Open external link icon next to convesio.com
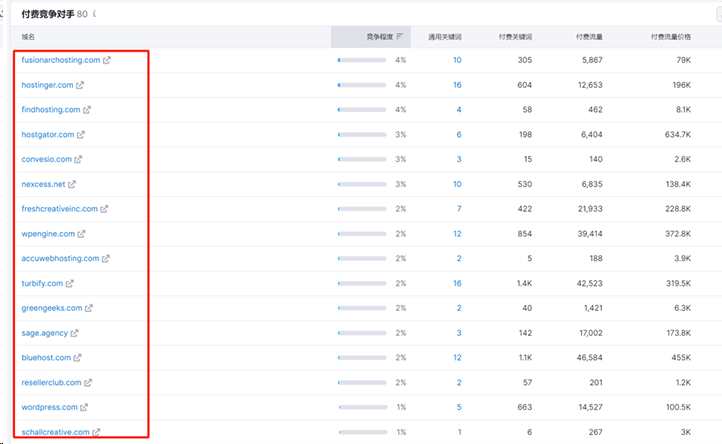Screen dimensions: 722x444 (78, 159)
